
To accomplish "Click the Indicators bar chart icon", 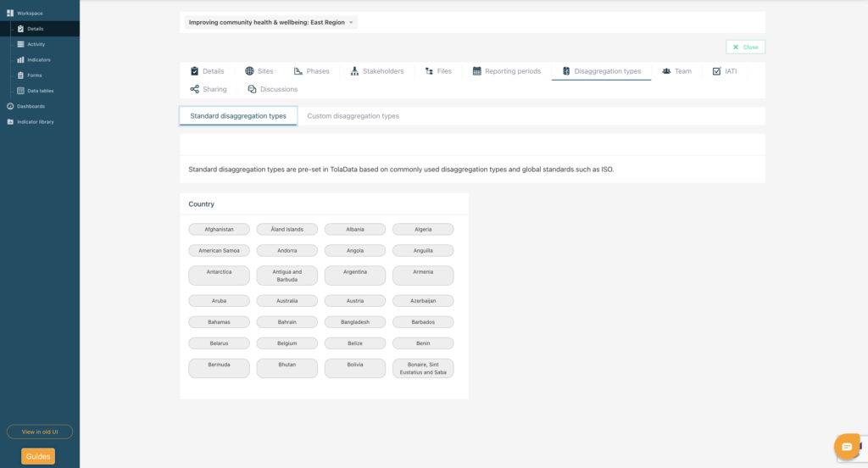I will [20, 60].
